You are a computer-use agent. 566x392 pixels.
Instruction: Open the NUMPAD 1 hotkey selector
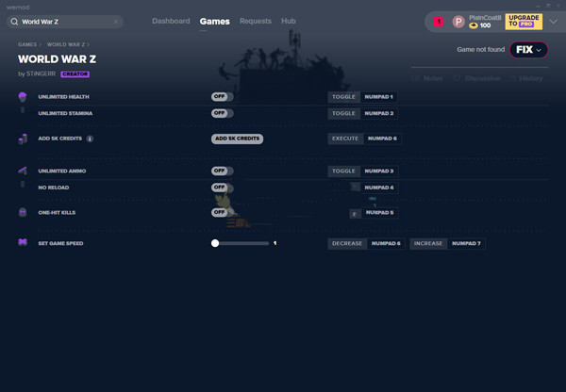[379, 97]
